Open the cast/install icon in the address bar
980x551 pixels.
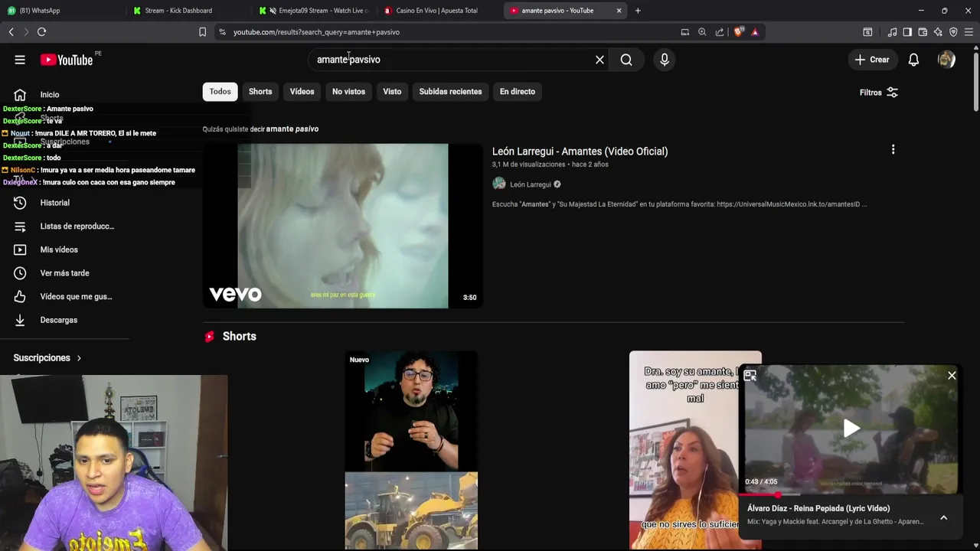click(685, 32)
